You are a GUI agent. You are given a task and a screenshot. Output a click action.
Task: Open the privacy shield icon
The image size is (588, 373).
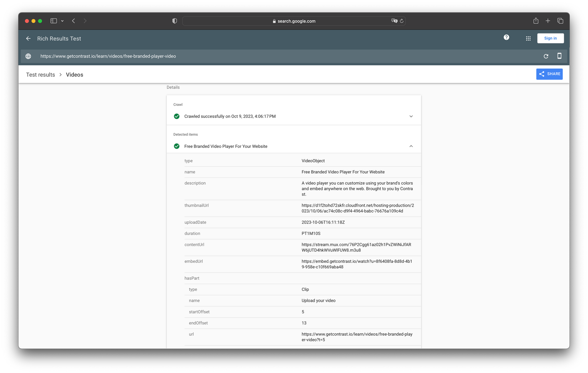[x=175, y=21]
